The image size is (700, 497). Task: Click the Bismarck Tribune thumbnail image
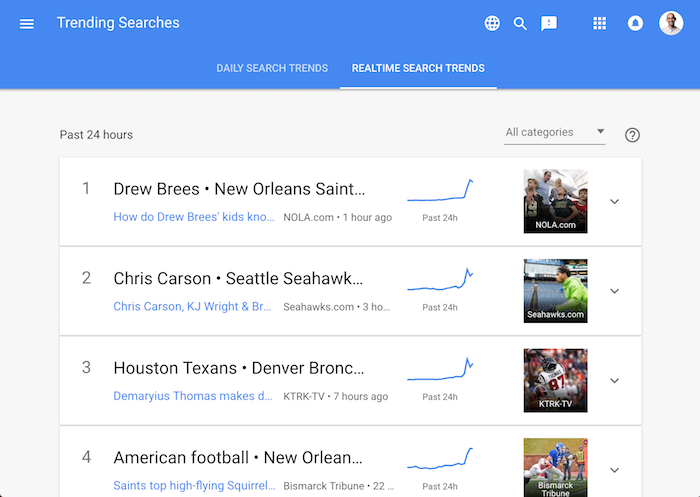point(555,468)
